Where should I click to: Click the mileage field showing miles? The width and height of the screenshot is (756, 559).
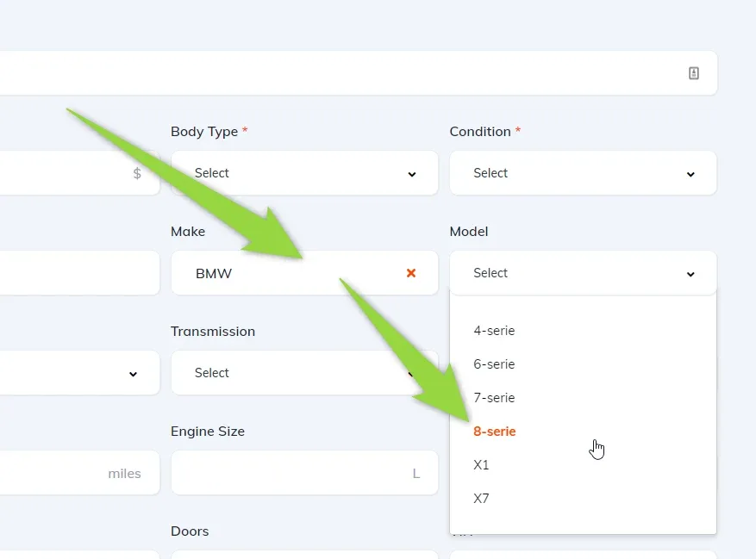(79, 473)
